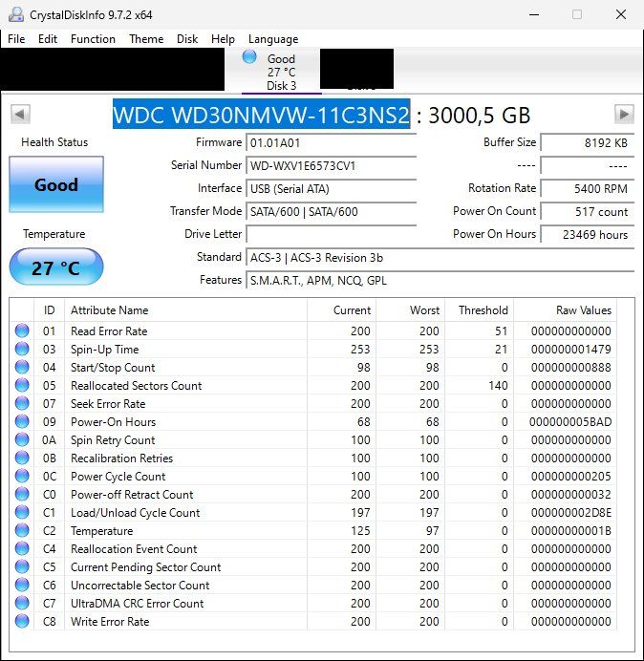Screen dimensions: 644x661
Task: Click status orb for Seek Error Rate
Action: click(22, 403)
